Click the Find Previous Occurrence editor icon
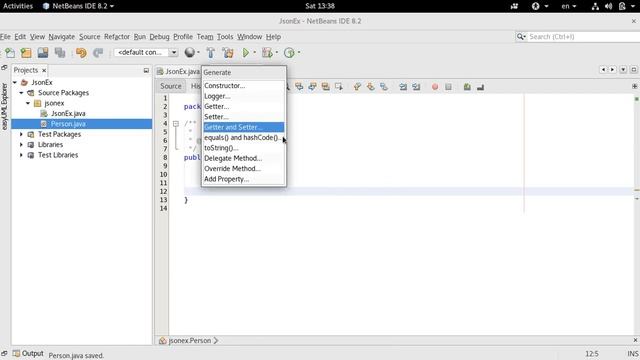 coord(299,87)
